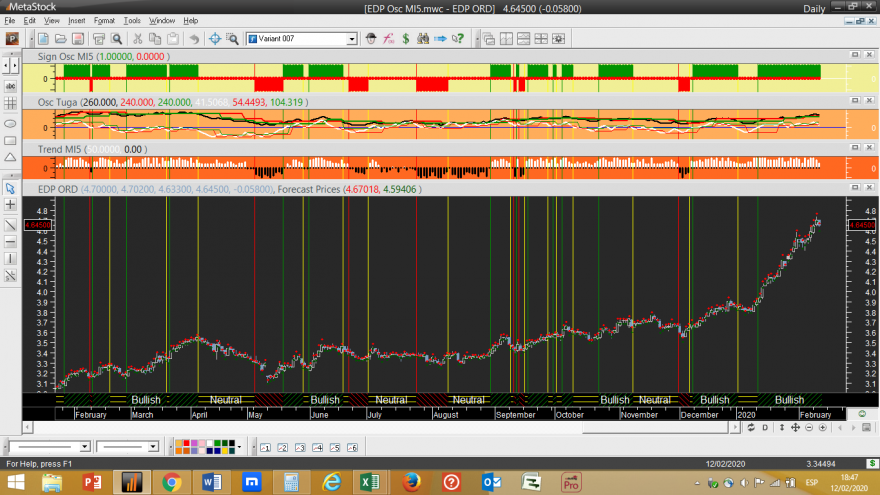
Task: Open the Indicator Builder fx icon
Action: point(388,39)
